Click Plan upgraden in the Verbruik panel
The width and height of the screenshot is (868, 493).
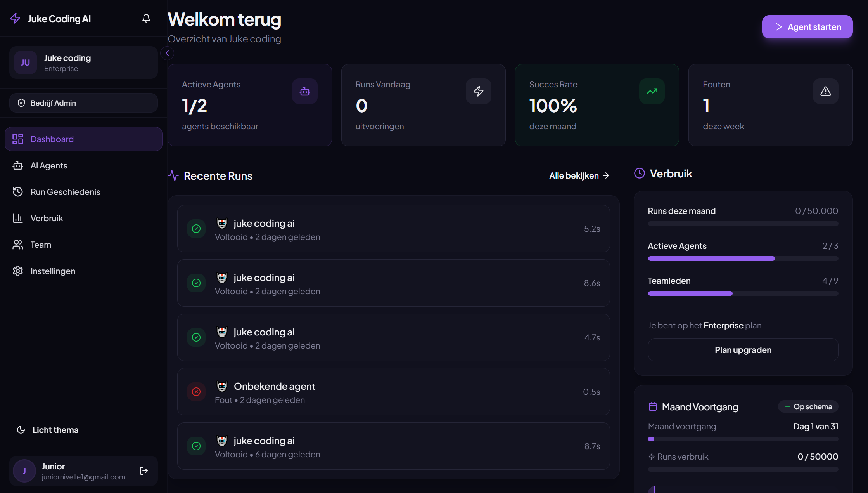(x=743, y=349)
